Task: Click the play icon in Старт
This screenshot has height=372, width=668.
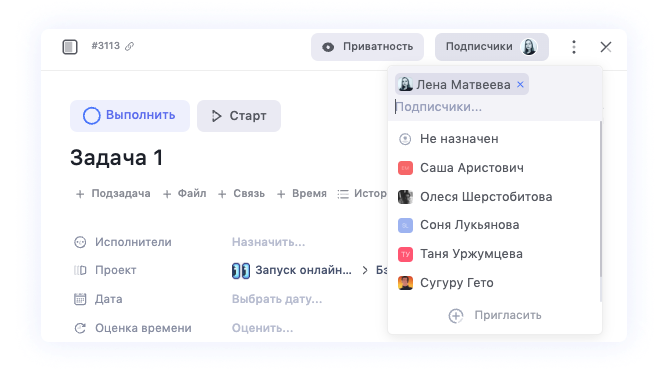Action: point(216,116)
